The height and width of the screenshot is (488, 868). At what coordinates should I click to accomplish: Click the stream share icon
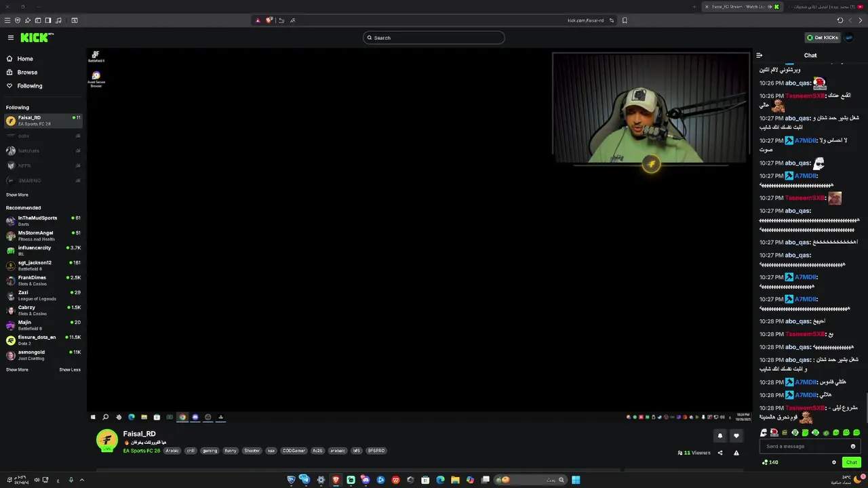pyautogui.click(x=720, y=453)
